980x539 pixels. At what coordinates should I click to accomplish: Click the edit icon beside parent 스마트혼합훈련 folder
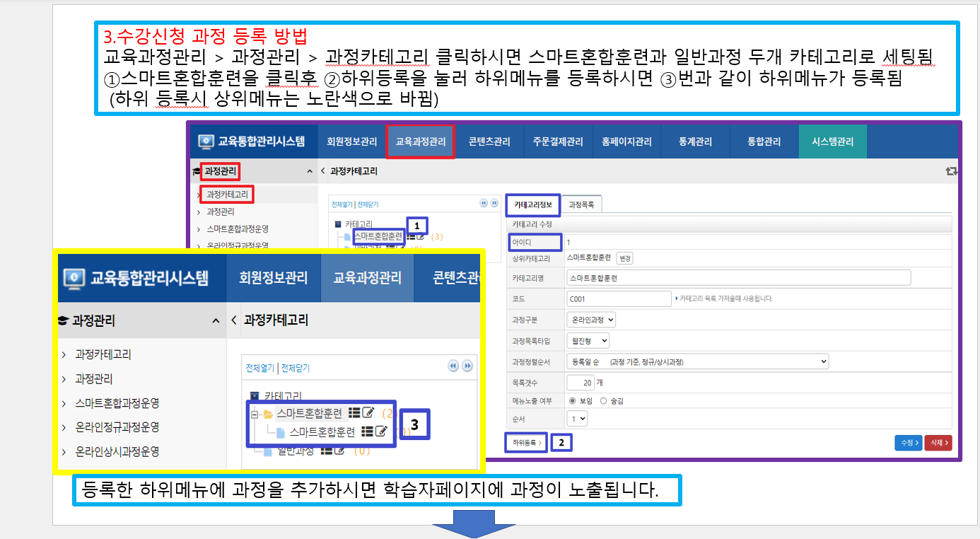(369, 413)
